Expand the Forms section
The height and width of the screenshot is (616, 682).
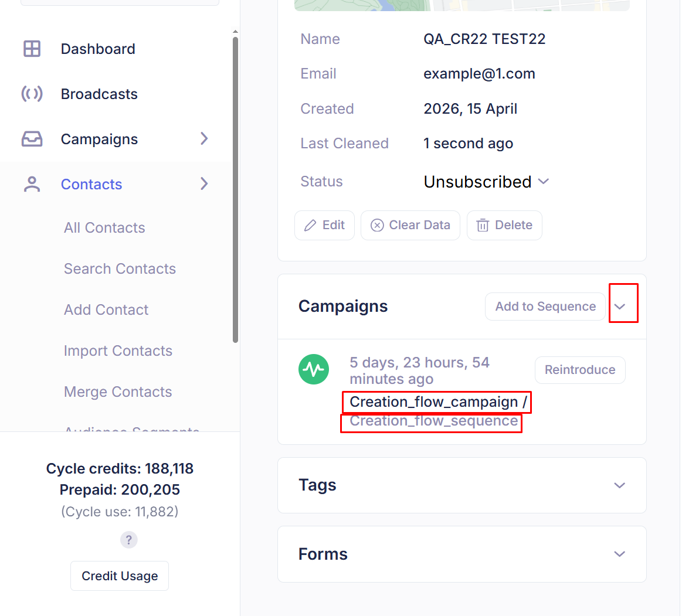pyautogui.click(x=619, y=554)
